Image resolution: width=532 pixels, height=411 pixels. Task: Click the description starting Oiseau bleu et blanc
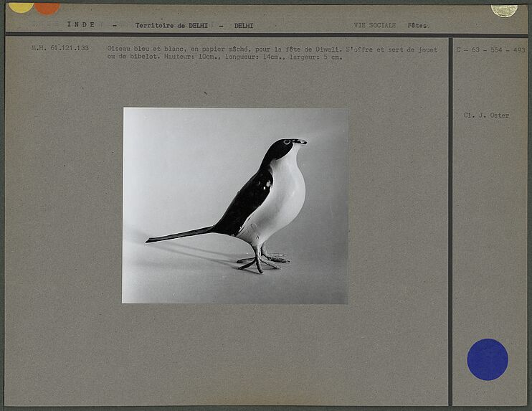pos(272,53)
